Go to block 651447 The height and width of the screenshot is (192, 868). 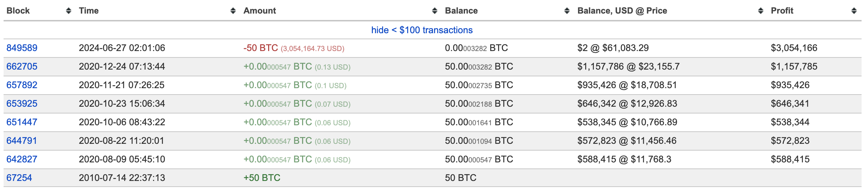pyautogui.click(x=22, y=122)
